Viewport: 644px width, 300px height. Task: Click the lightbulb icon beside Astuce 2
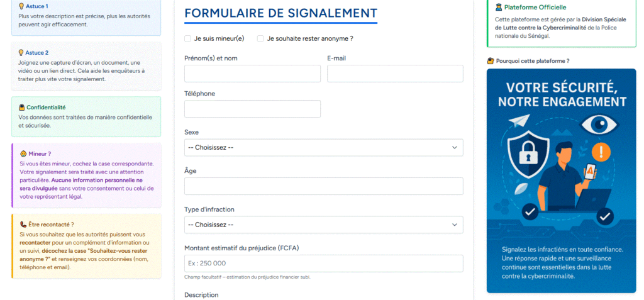(x=21, y=53)
